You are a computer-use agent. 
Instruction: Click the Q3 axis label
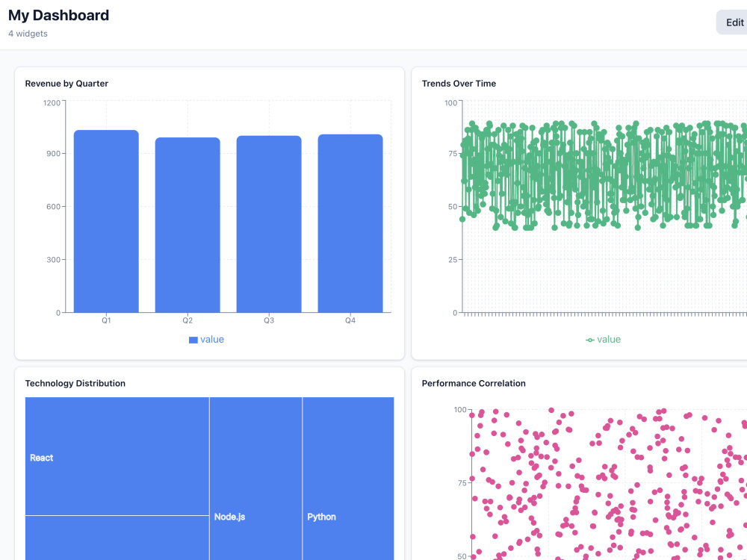click(269, 320)
